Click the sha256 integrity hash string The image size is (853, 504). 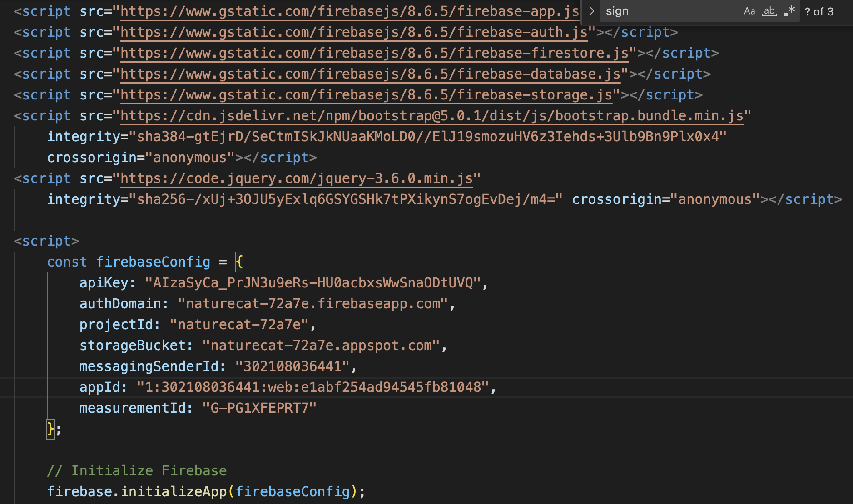(346, 199)
